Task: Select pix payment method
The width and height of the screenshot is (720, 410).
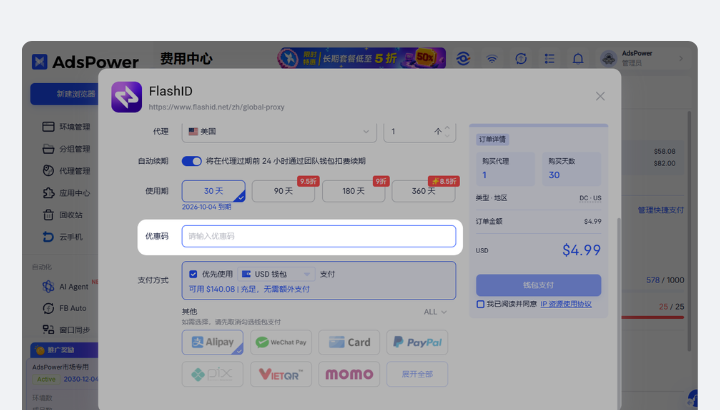Action: (213, 374)
